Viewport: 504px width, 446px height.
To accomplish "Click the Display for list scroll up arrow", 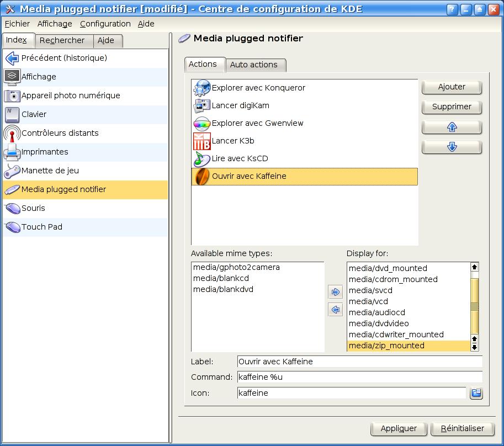I will click(x=474, y=267).
